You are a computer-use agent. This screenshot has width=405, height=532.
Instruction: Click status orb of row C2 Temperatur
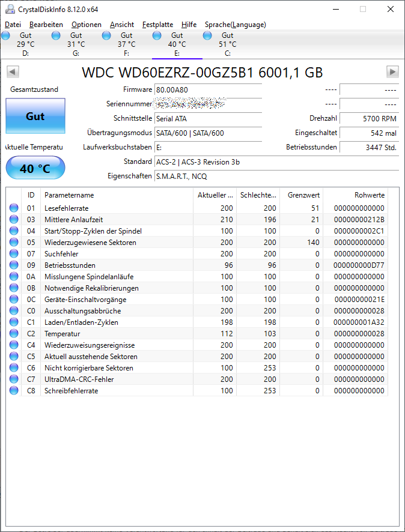pyautogui.click(x=14, y=334)
